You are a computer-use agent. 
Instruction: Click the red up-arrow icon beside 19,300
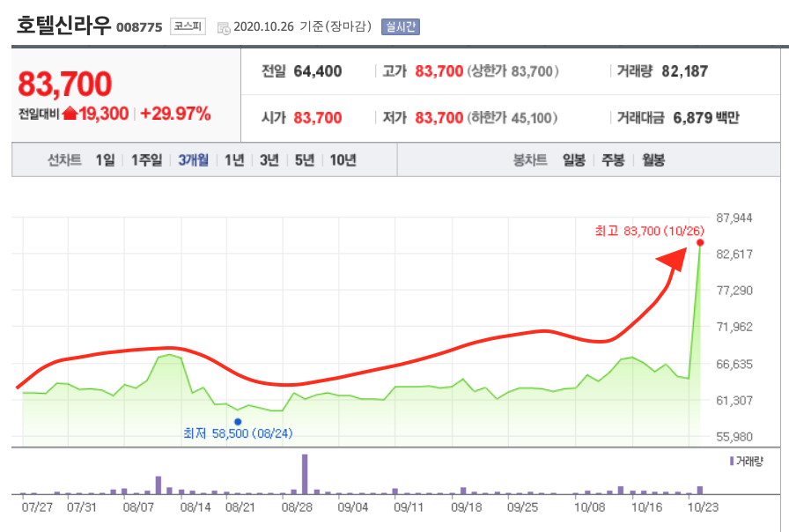70,114
